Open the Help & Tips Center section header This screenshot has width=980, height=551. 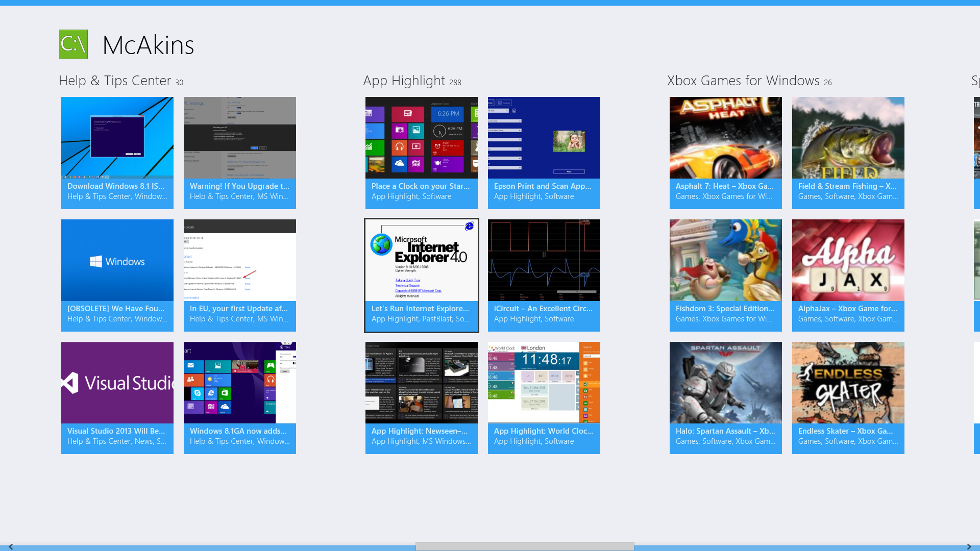coord(115,81)
